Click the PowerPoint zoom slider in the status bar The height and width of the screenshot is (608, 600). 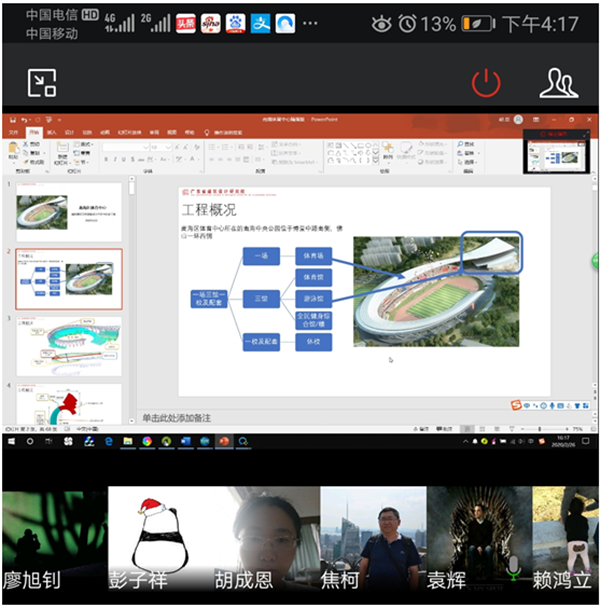[540, 430]
